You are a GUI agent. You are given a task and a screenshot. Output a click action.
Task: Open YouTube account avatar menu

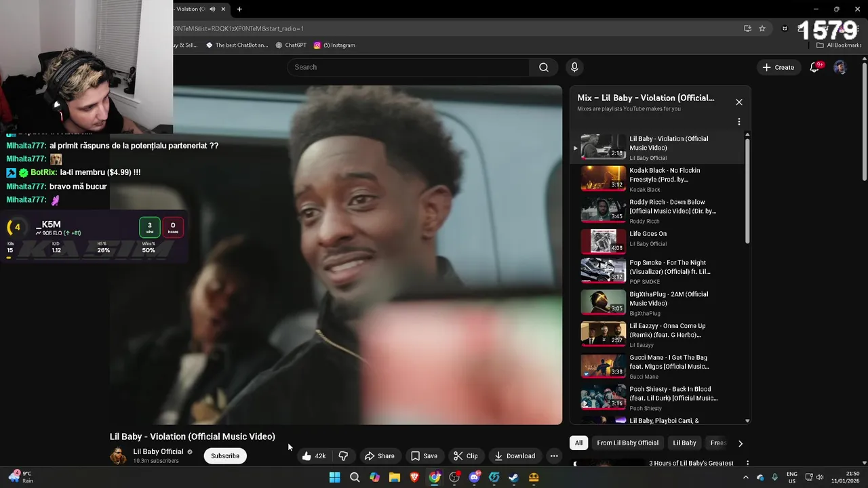(840, 67)
